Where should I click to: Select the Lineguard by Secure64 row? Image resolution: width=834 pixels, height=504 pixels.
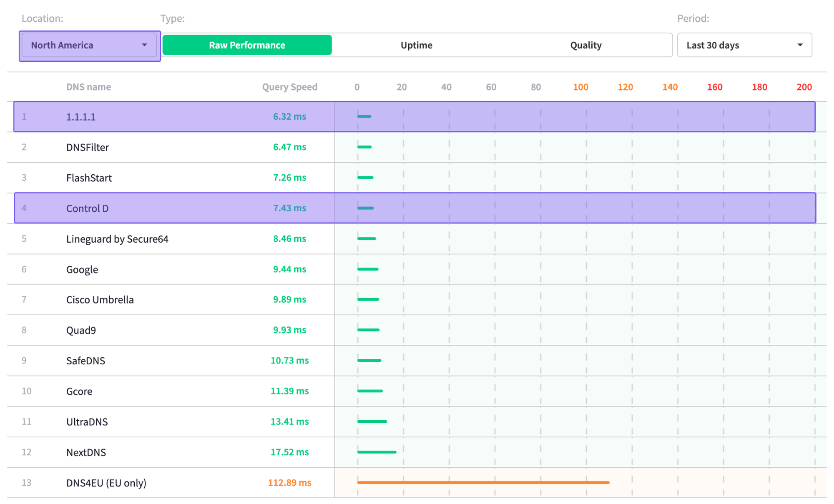tap(117, 239)
